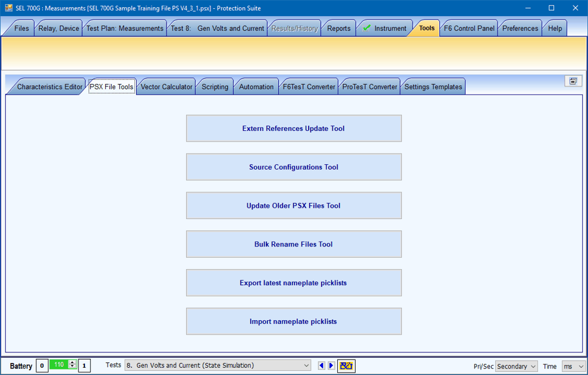Open the Files tab
The width and height of the screenshot is (588, 375).
(x=21, y=28)
